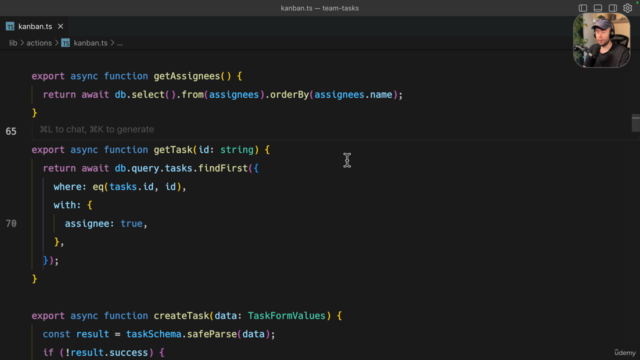This screenshot has height=360, width=640.
Task: Click the editor vertical scrollbar thumb
Action: tap(636, 123)
